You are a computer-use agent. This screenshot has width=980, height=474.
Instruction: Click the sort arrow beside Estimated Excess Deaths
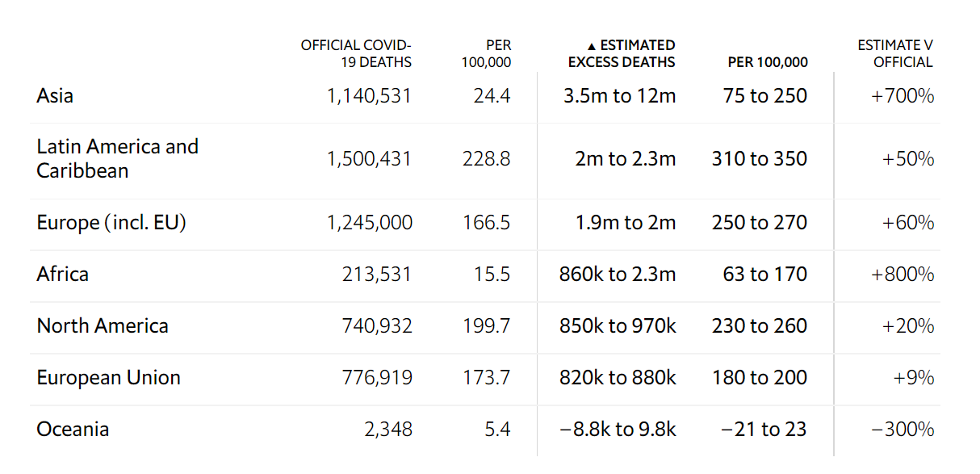pos(591,46)
